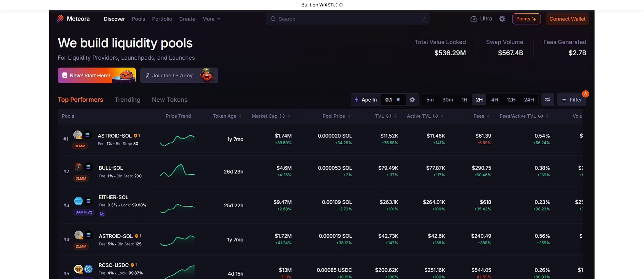This screenshot has height=279, width=644.
Task: Select the 30m timeframe
Action: pyautogui.click(x=448, y=100)
